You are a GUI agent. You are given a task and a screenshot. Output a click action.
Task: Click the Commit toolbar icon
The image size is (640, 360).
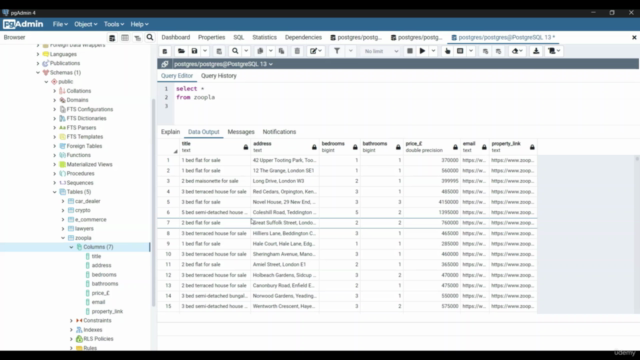[485, 51]
